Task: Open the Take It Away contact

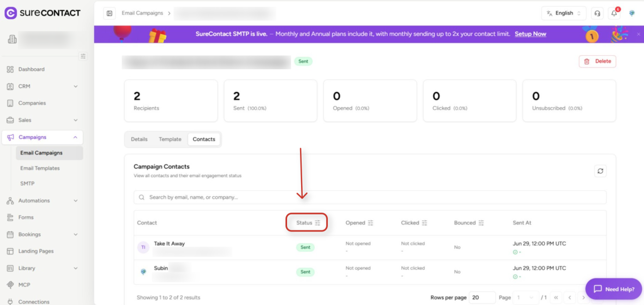Action: (x=169, y=243)
